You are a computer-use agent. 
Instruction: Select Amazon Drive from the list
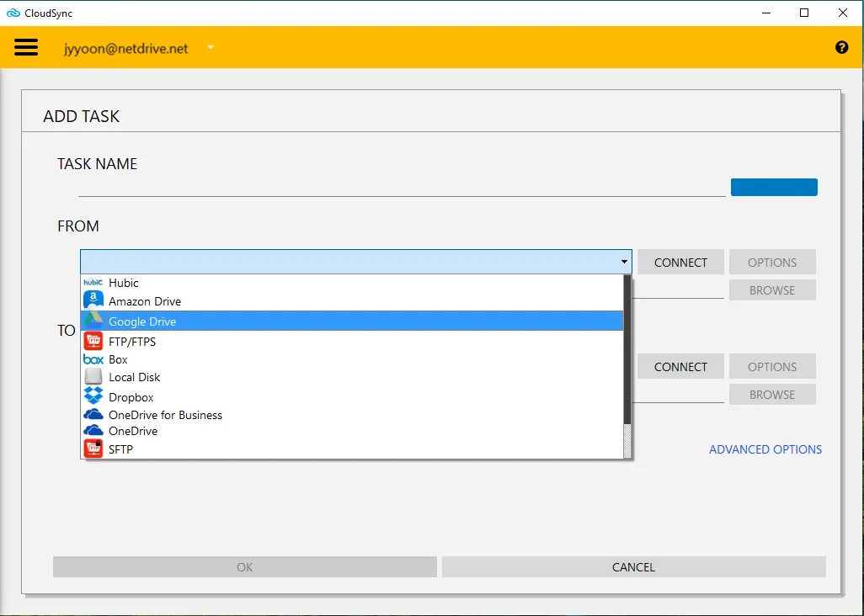[x=351, y=301]
